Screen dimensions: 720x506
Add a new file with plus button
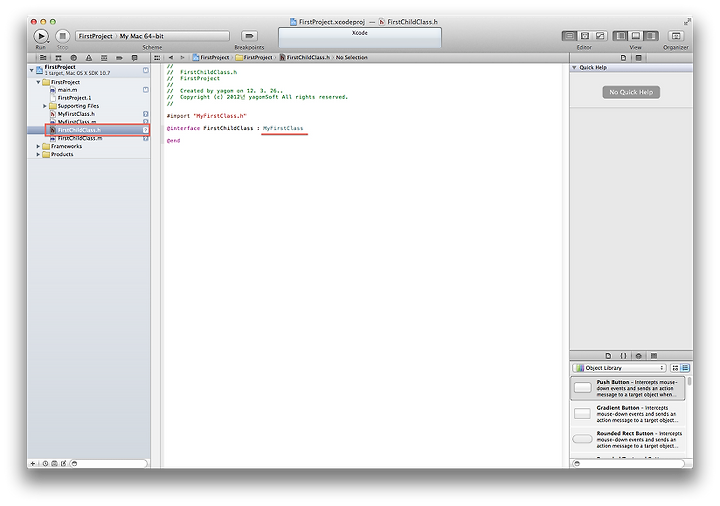pos(32,464)
